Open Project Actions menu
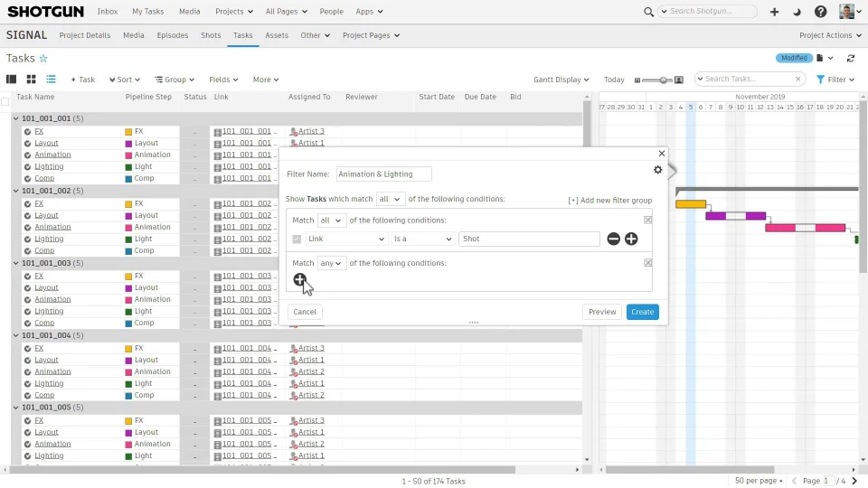 click(830, 35)
